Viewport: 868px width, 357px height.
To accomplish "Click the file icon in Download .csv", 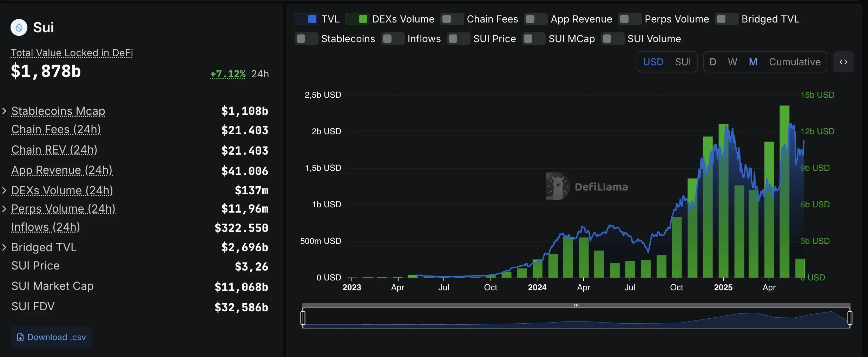I will (x=20, y=337).
